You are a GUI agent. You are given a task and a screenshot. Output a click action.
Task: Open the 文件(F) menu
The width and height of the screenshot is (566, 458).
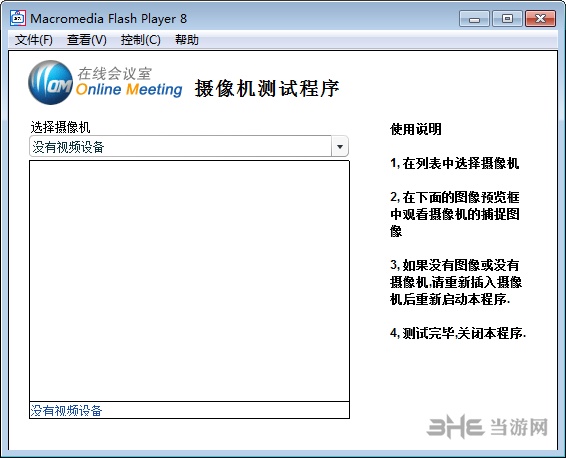click(34, 40)
